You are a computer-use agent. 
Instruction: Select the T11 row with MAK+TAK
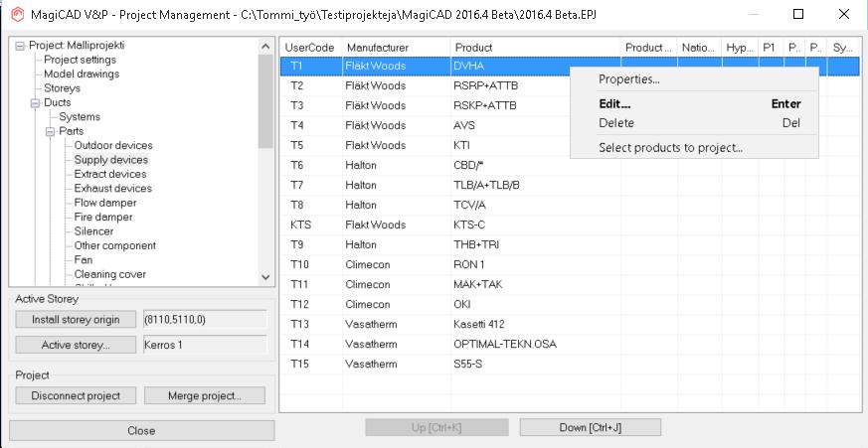(571, 285)
